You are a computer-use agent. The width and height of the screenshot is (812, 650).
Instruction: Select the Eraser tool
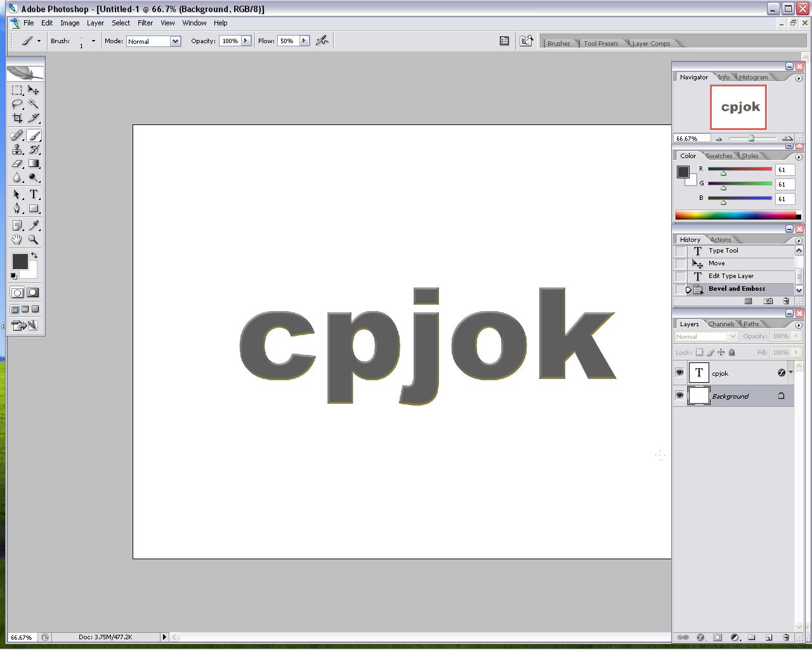click(x=17, y=164)
